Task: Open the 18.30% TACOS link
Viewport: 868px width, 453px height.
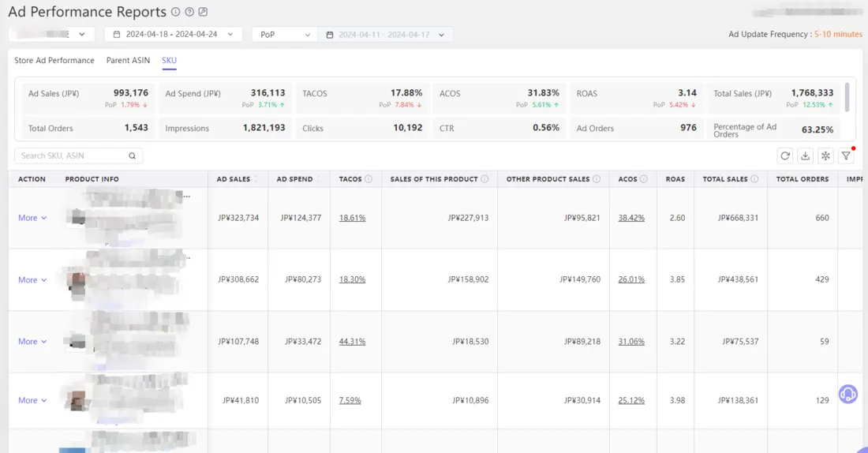Action: tap(352, 279)
